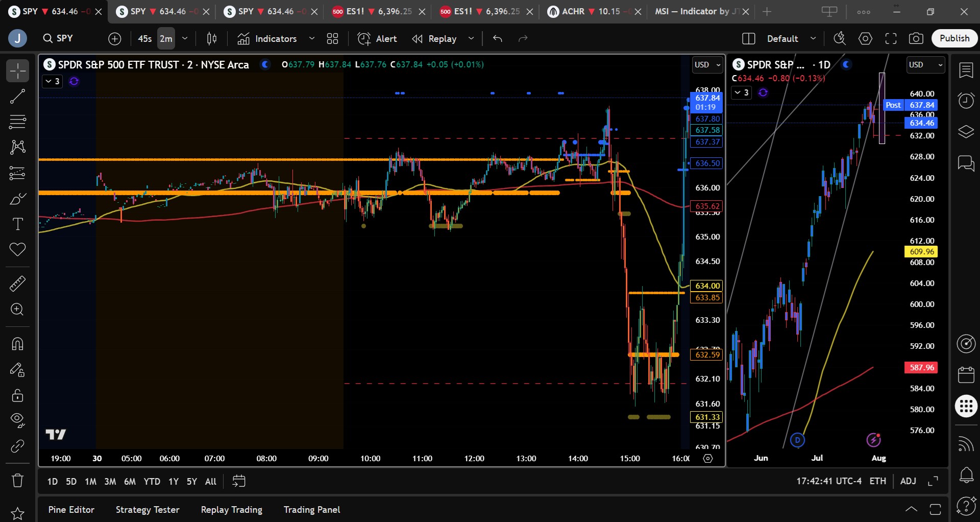Take a chart snapshot
Image resolution: width=980 pixels, height=522 pixels.
916,38
